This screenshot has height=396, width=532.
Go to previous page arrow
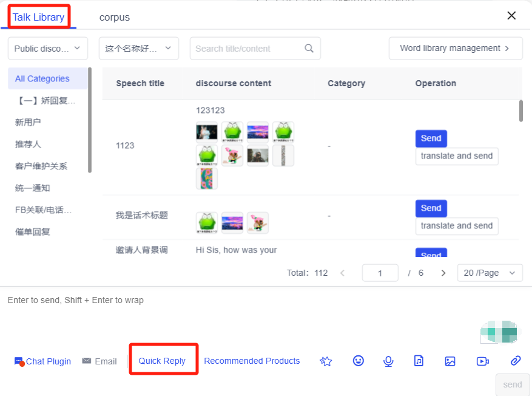(x=342, y=273)
